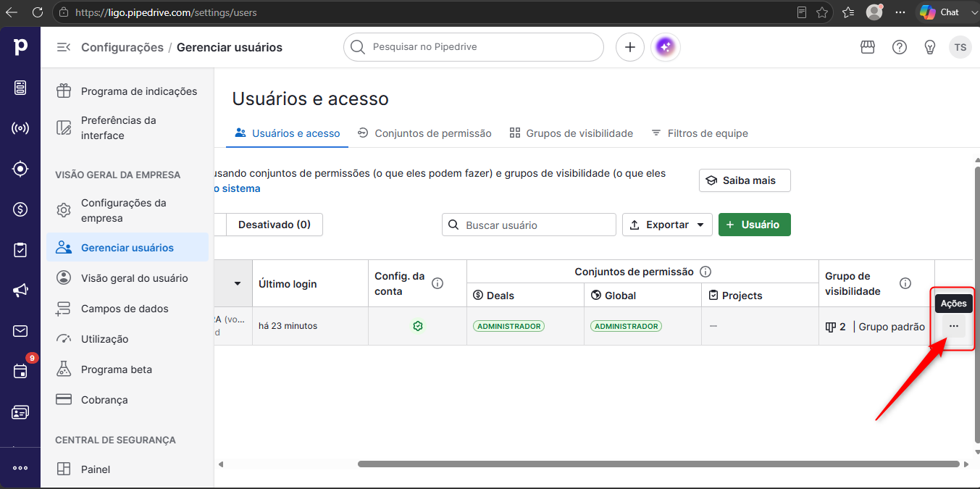Open More dots at left rail bottom
This screenshot has width=980, height=489.
pyautogui.click(x=20, y=468)
